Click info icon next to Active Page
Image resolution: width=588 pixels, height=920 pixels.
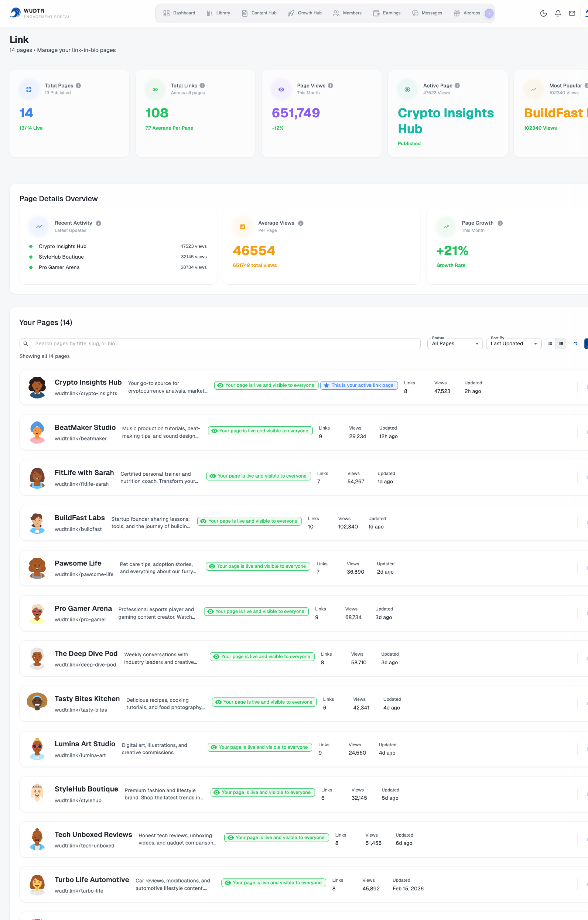[457, 86]
